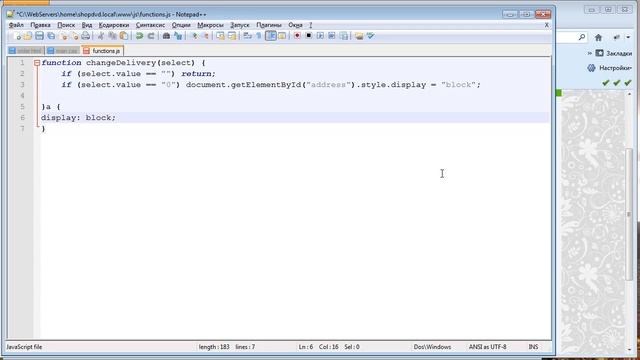Open the Вид menu
Image resolution: width=640 pixels, height=360 pixels.
click(87, 25)
